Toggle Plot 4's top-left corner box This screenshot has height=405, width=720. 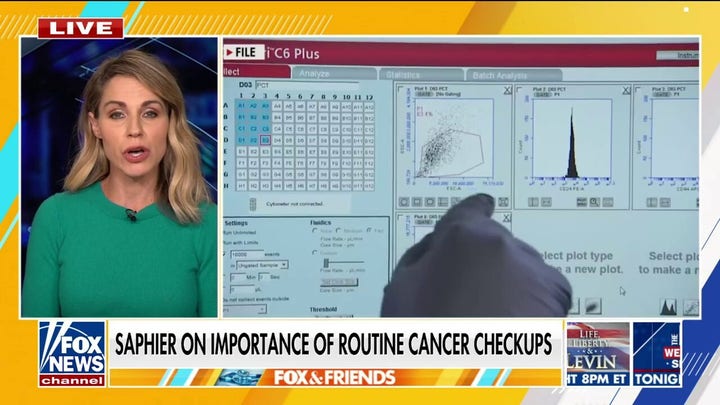coord(400,217)
